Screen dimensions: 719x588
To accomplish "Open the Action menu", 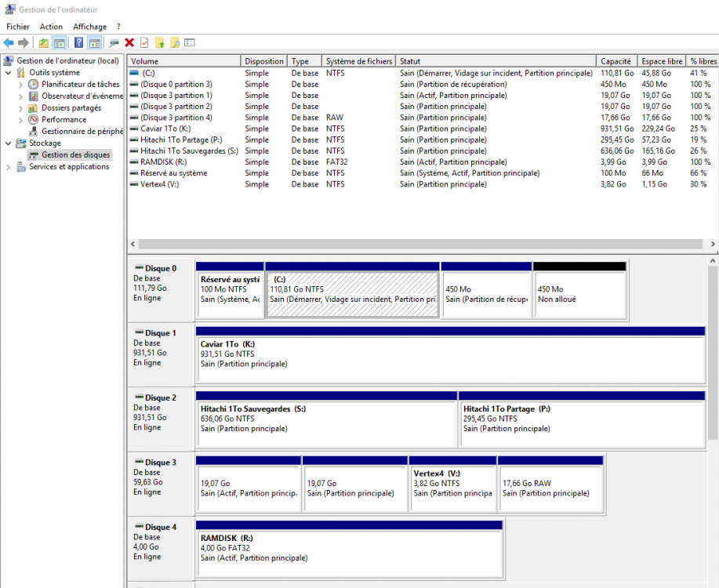I will [x=51, y=27].
